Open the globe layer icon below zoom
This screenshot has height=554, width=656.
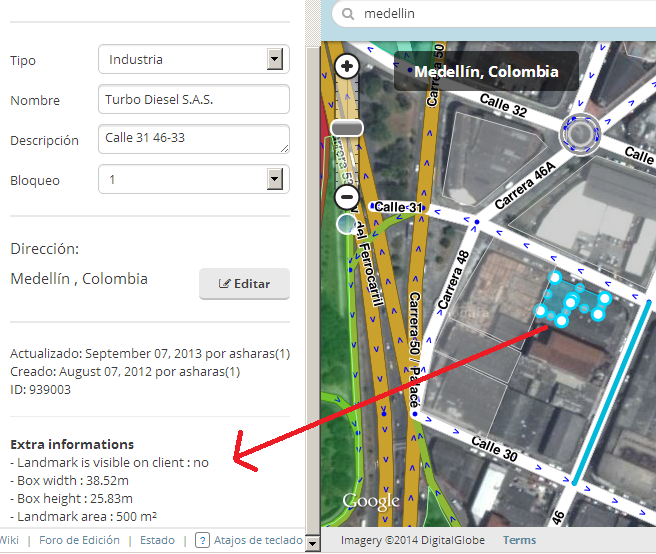pos(347,224)
